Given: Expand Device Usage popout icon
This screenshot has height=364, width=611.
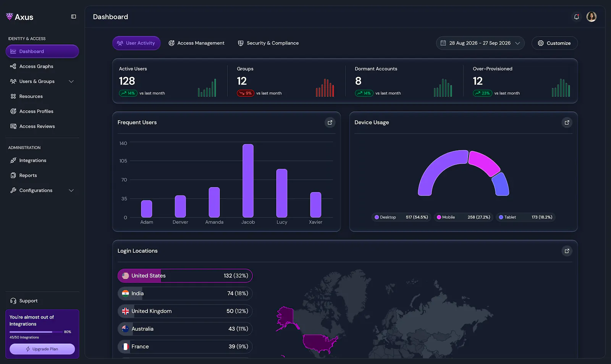Looking at the screenshot, I should click(x=567, y=122).
